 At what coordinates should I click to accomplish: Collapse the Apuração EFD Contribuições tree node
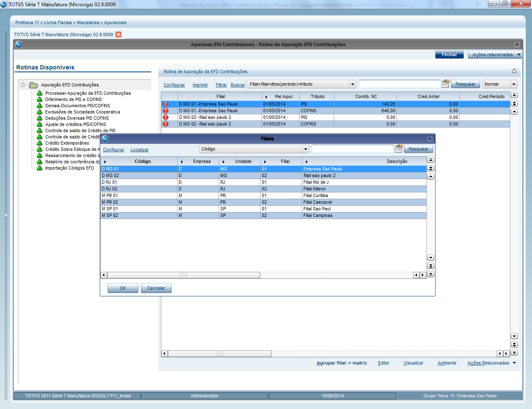23,85
